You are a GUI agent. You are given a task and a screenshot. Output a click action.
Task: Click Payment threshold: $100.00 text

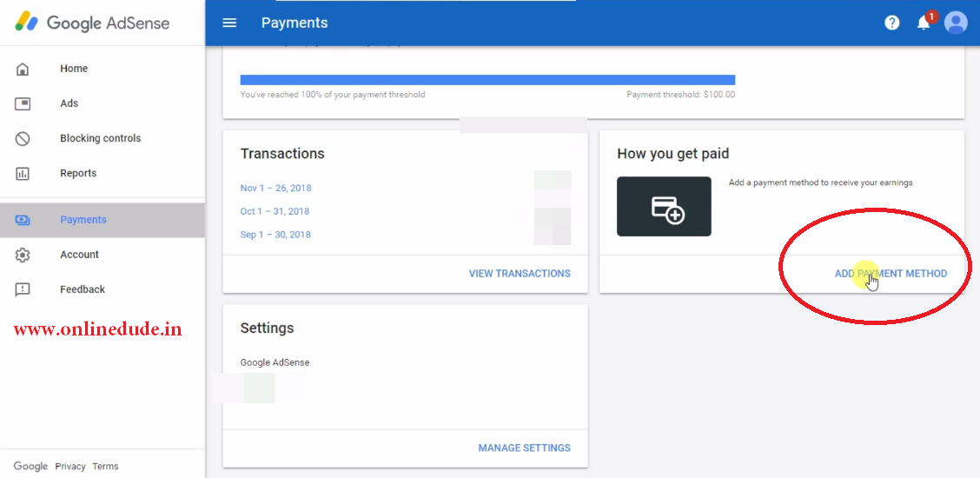pos(680,95)
